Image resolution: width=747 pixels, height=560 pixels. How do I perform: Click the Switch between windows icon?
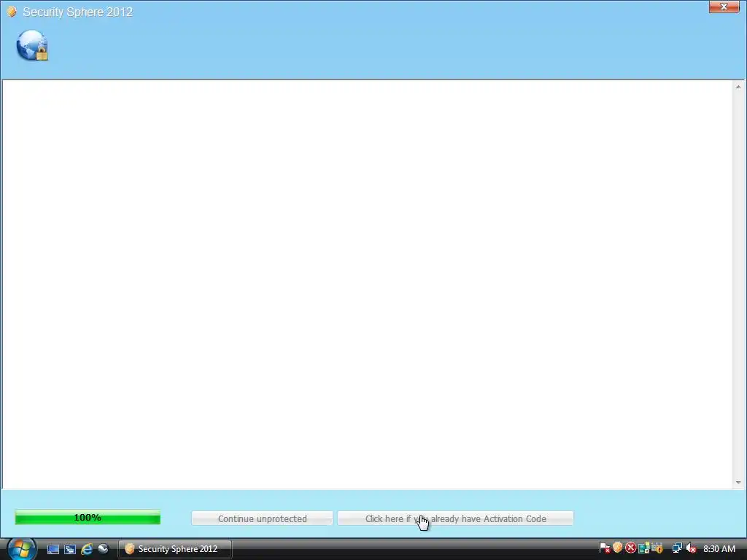[x=70, y=549]
